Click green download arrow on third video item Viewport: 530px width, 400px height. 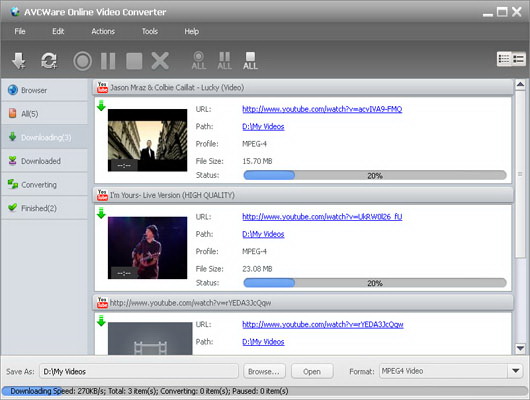click(x=101, y=321)
